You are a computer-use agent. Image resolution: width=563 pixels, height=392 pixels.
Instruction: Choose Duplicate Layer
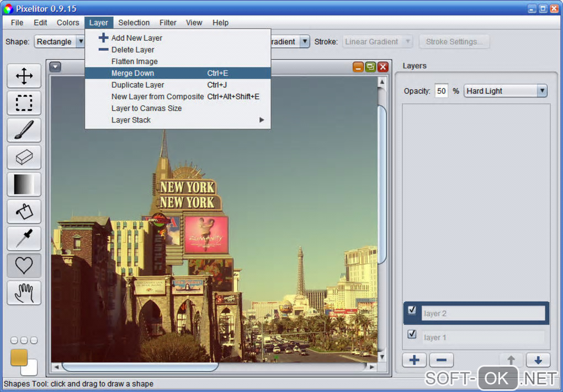178,85
